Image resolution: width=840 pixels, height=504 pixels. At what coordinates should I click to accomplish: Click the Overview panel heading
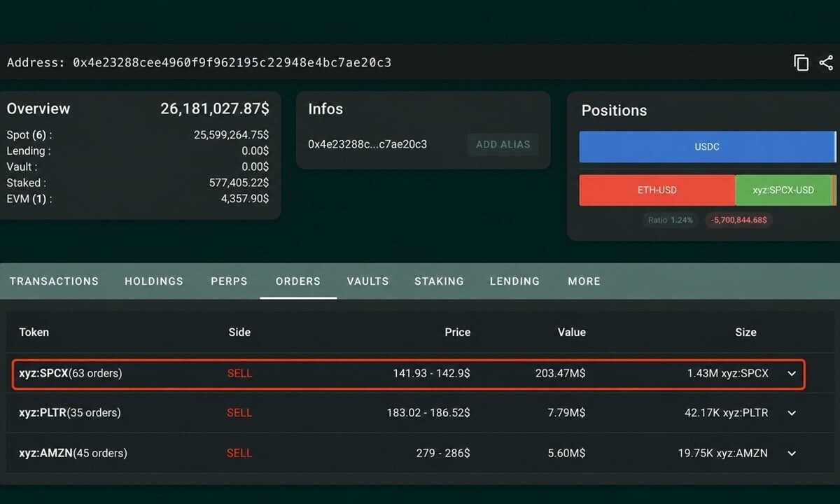click(x=38, y=108)
